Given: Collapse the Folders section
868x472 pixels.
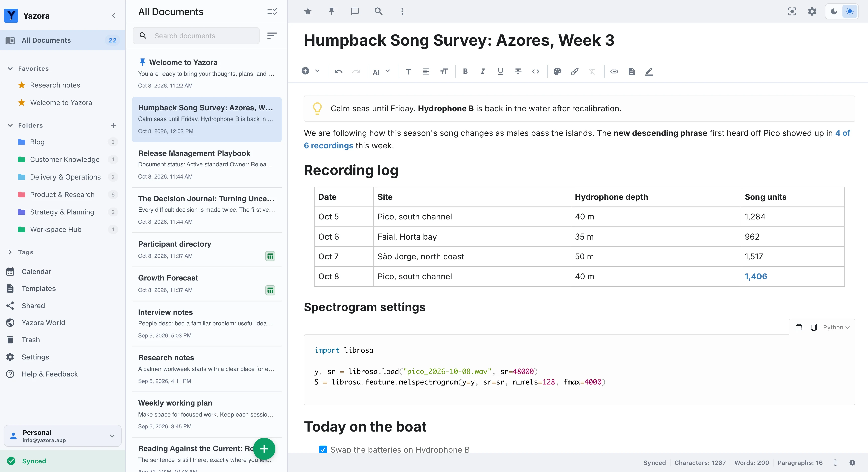Looking at the screenshot, I should point(10,125).
